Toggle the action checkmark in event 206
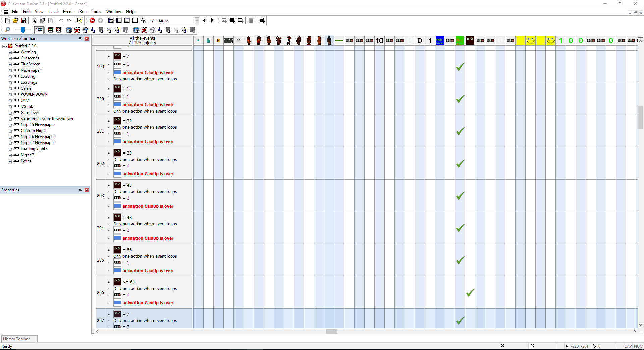This screenshot has width=644, height=350. coord(470,293)
